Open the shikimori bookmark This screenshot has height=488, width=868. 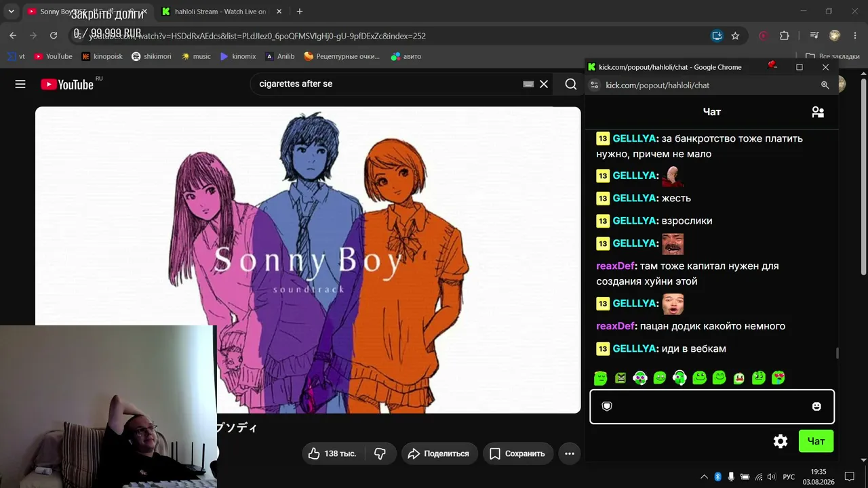(151, 56)
